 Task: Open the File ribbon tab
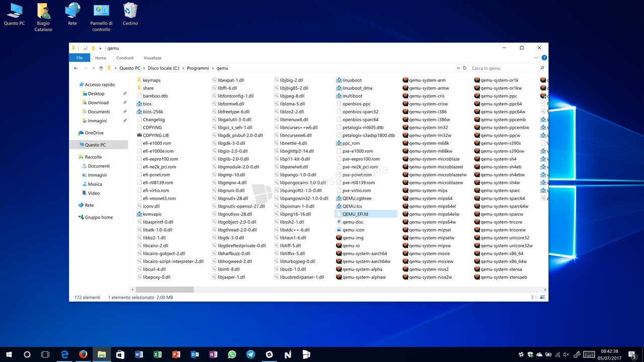coord(79,58)
